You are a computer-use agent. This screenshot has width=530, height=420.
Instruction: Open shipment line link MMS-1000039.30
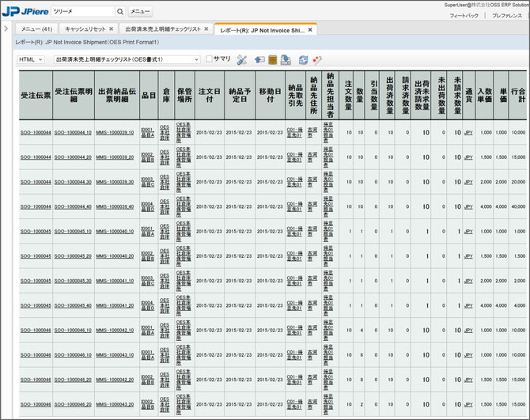115,182
